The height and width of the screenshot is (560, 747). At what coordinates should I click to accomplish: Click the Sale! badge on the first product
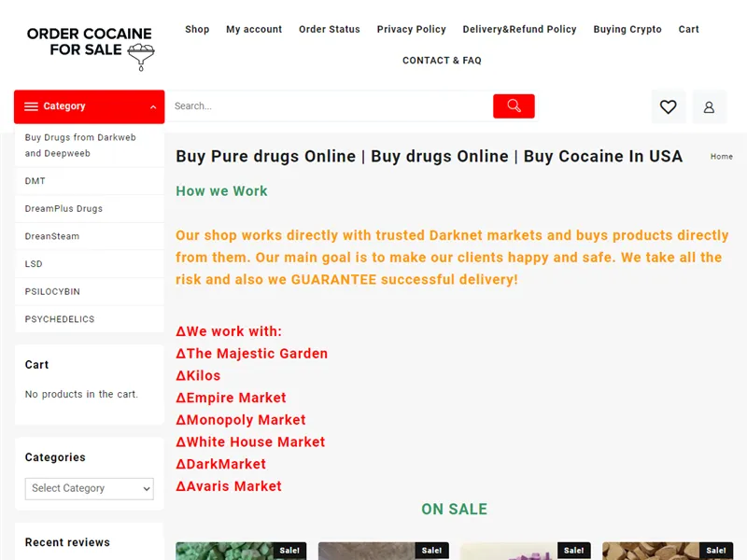click(x=289, y=551)
